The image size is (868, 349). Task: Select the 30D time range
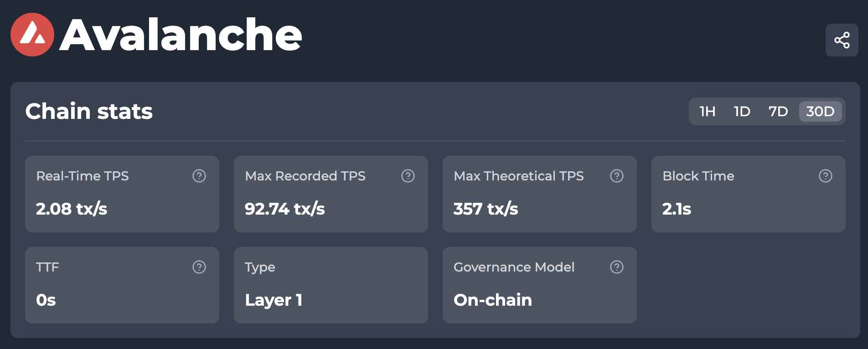point(820,112)
